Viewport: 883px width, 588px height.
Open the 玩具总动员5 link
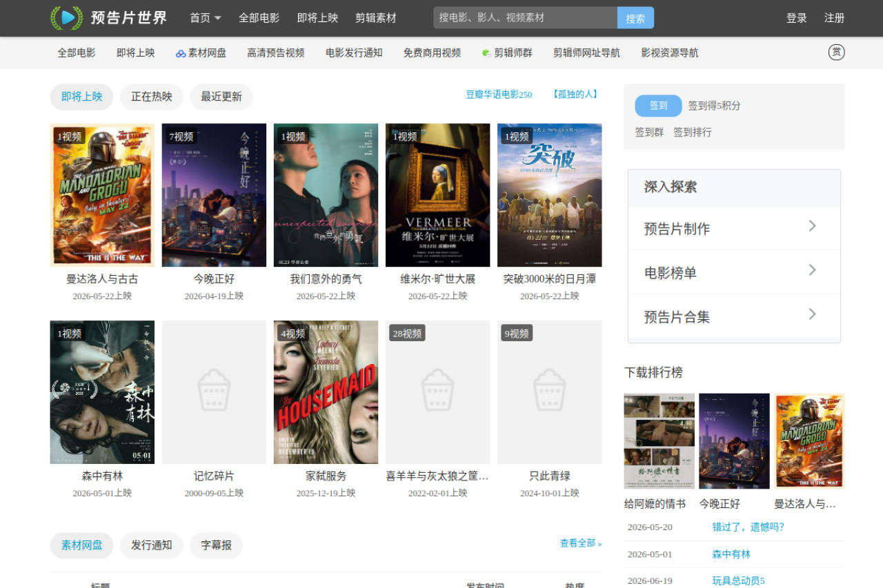[739, 581]
